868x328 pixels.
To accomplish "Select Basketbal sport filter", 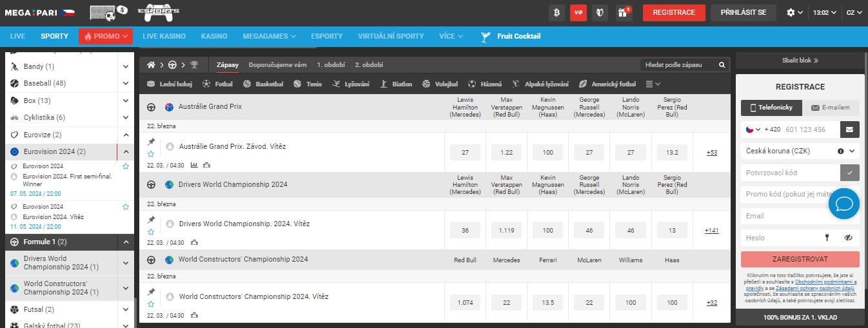I will tap(263, 84).
